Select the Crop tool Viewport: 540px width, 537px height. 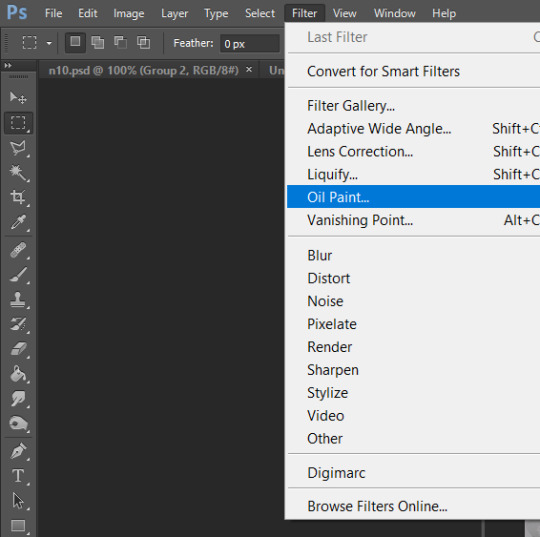tap(18, 197)
